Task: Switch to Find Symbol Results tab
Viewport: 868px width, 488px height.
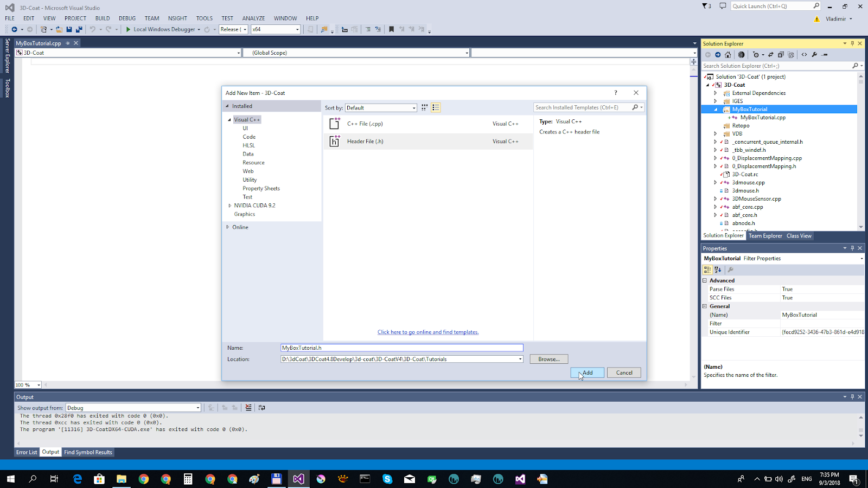Action: click(x=88, y=452)
